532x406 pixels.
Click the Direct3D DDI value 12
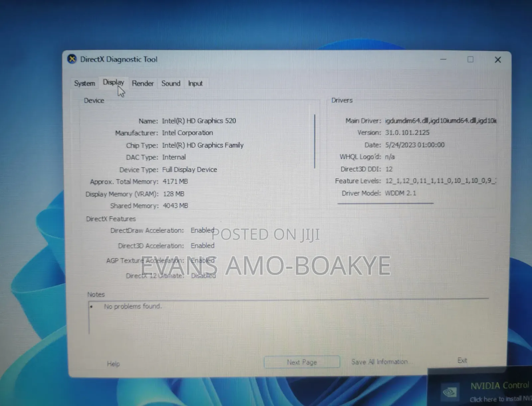[389, 169]
